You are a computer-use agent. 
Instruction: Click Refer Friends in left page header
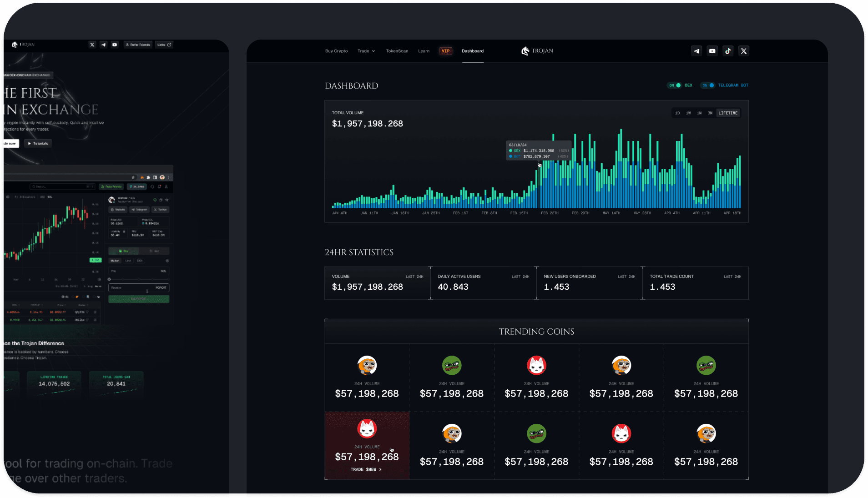click(x=138, y=45)
